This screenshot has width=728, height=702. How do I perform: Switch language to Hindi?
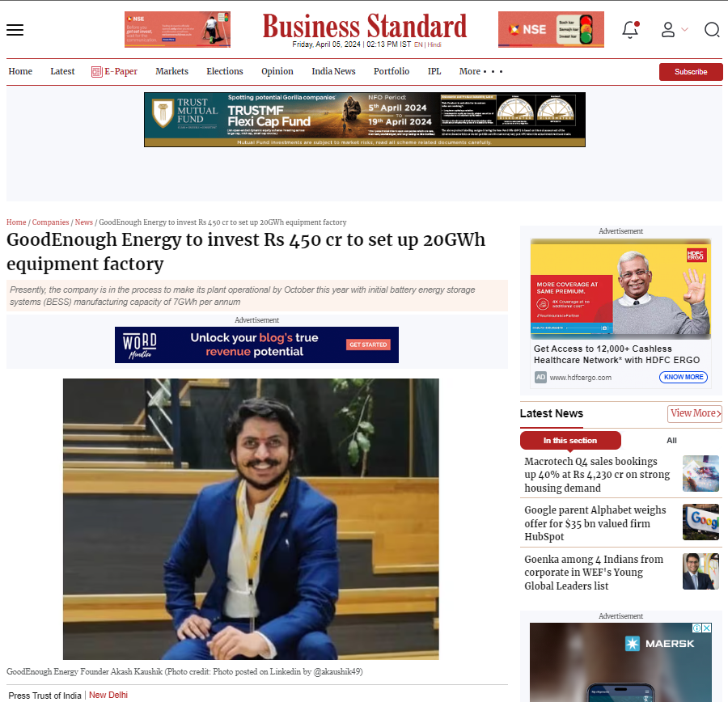coord(434,44)
